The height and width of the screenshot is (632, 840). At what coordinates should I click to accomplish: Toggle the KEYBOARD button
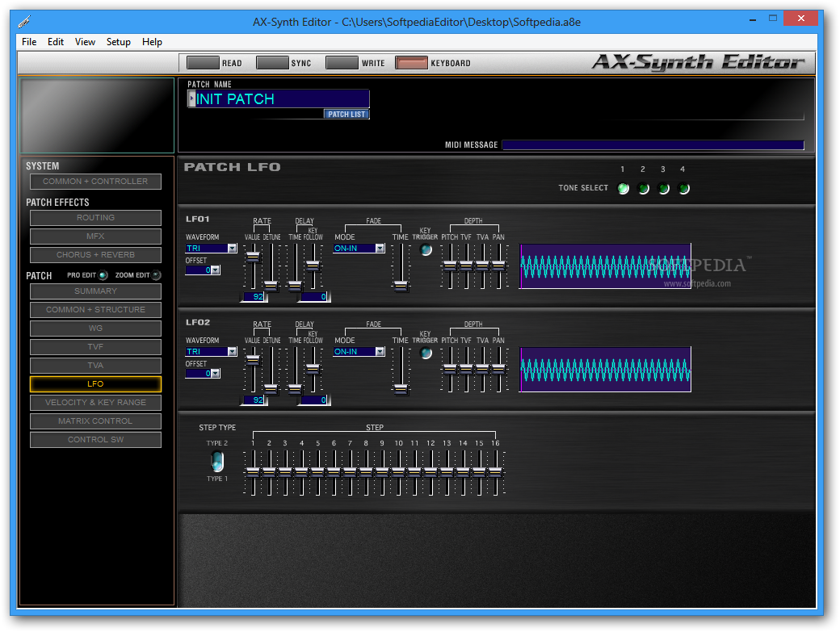[x=412, y=63]
